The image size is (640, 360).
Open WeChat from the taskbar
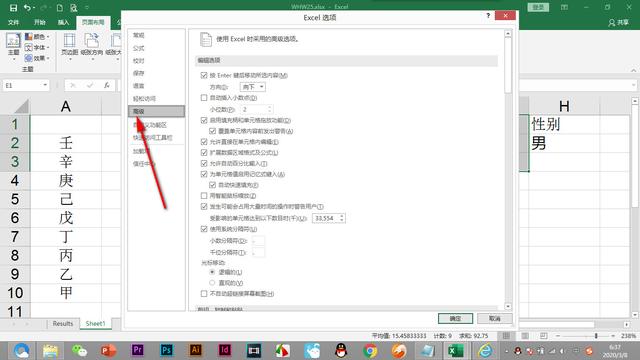pyautogui.click(x=79, y=350)
